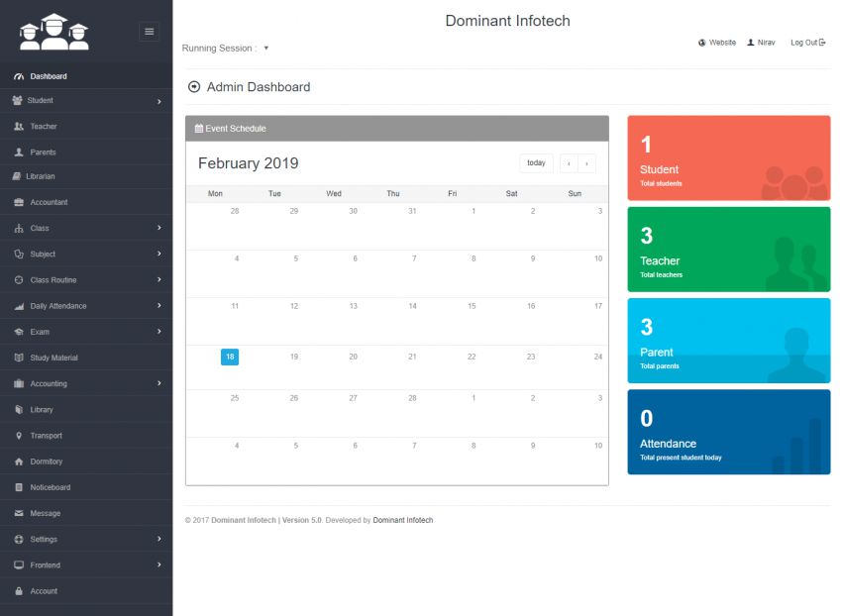Click the Study Material book icon

click(x=19, y=358)
